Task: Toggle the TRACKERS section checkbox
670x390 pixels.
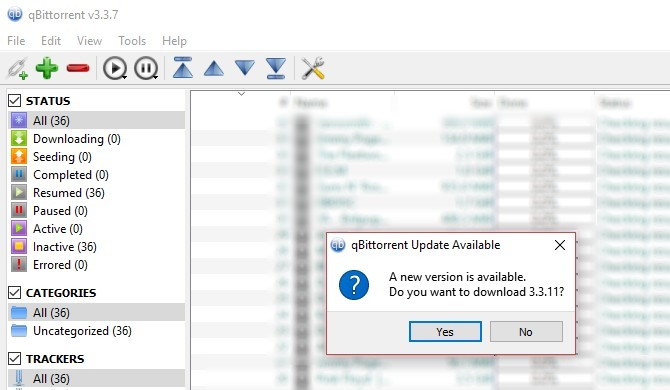Action: pyautogui.click(x=15, y=358)
